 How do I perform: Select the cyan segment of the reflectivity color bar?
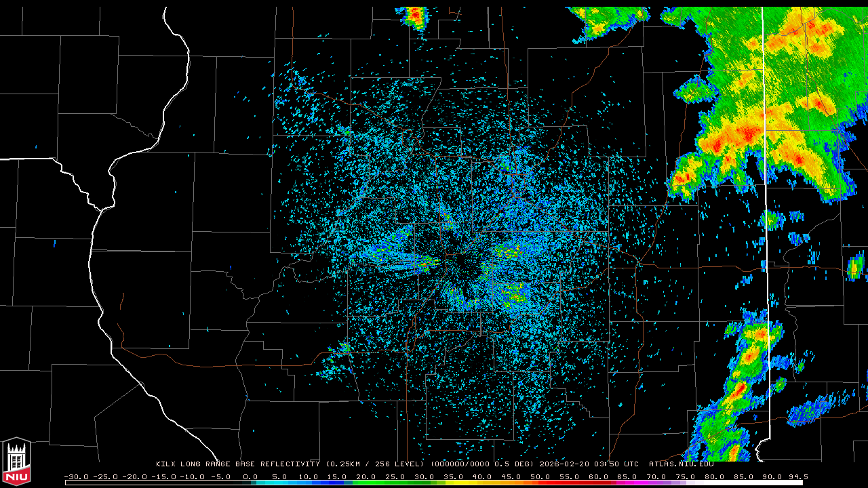pos(285,483)
